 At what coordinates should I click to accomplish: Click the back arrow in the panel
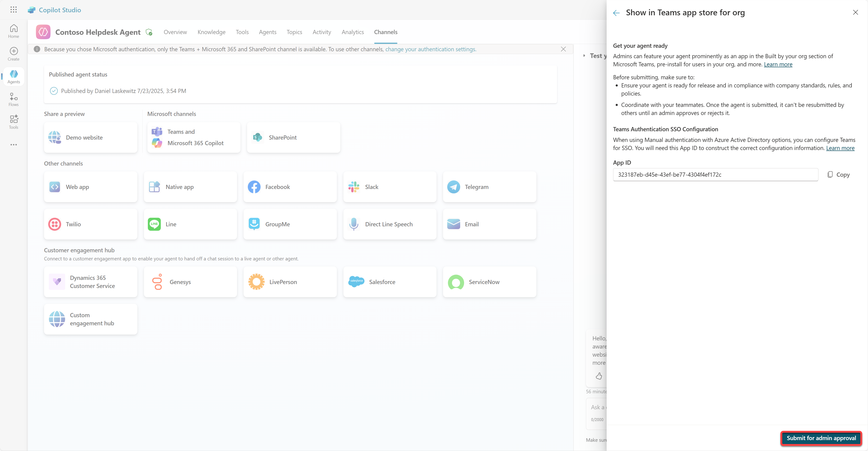616,13
